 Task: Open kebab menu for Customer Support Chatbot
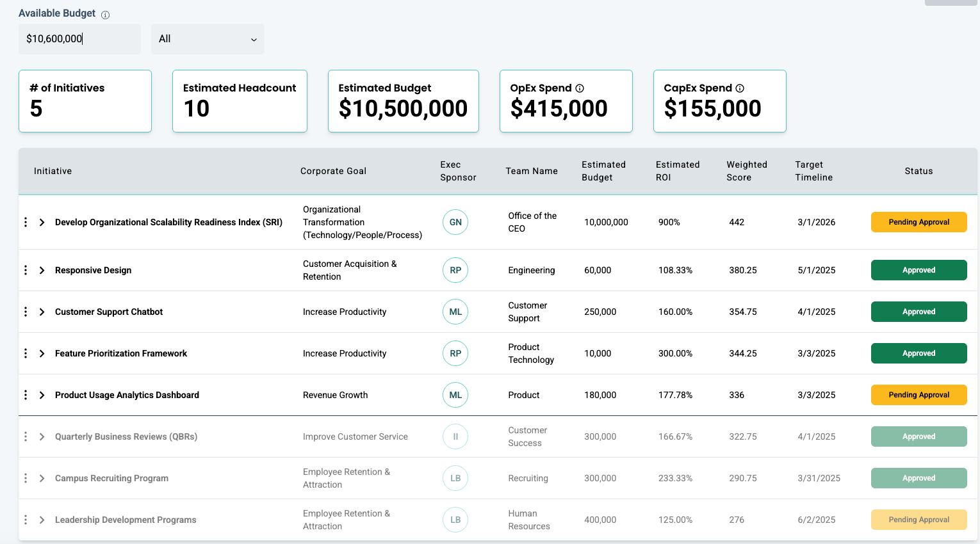click(x=26, y=312)
